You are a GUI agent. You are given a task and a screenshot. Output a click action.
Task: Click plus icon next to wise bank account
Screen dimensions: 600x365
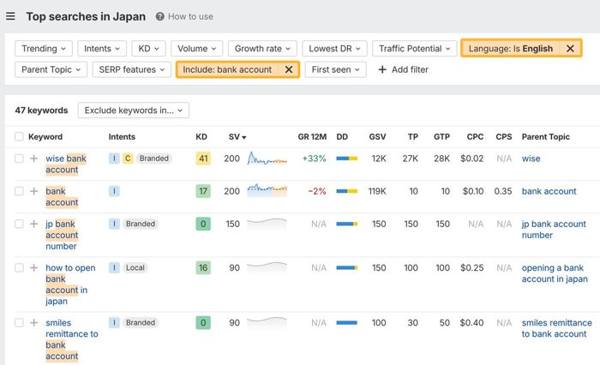34,158
